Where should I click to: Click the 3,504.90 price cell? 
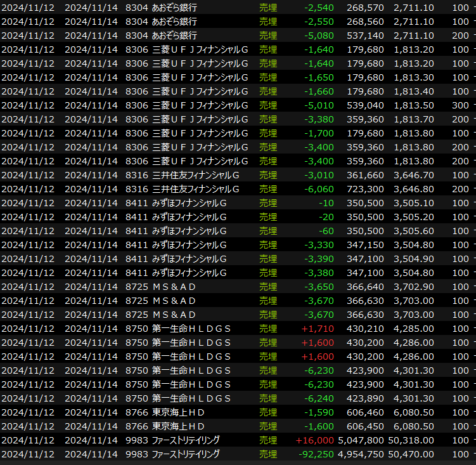click(415, 259)
